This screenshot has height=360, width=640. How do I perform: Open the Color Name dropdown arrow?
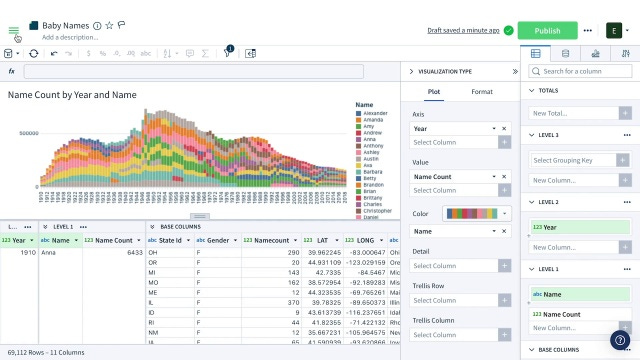pyautogui.click(x=494, y=231)
